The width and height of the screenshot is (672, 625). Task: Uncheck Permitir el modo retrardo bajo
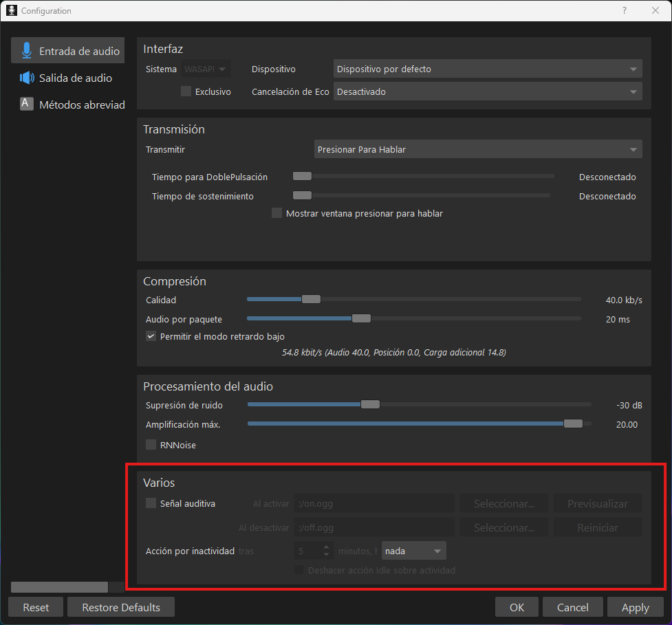(x=151, y=336)
